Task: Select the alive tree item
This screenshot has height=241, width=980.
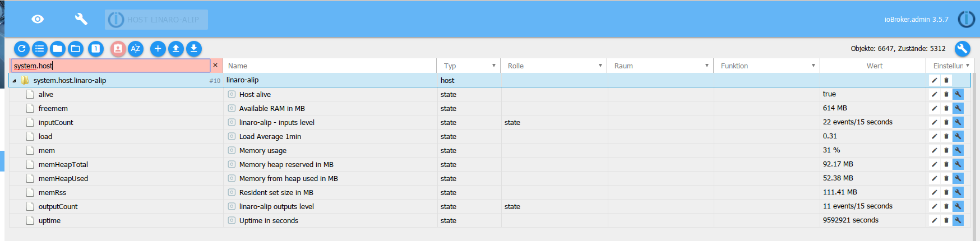Action: tap(46, 94)
